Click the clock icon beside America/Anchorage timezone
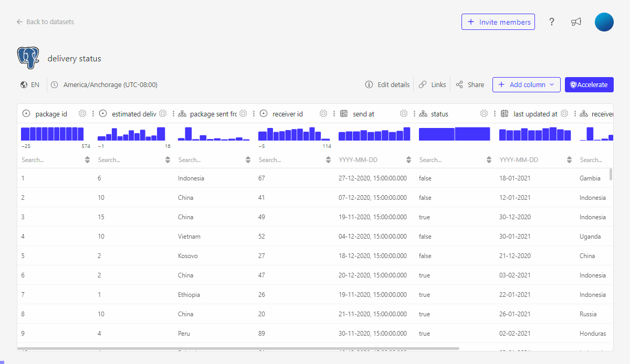 (x=54, y=84)
